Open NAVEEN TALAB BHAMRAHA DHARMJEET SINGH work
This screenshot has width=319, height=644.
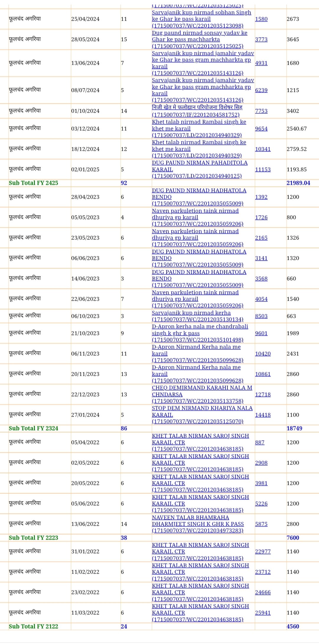click(x=198, y=524)
